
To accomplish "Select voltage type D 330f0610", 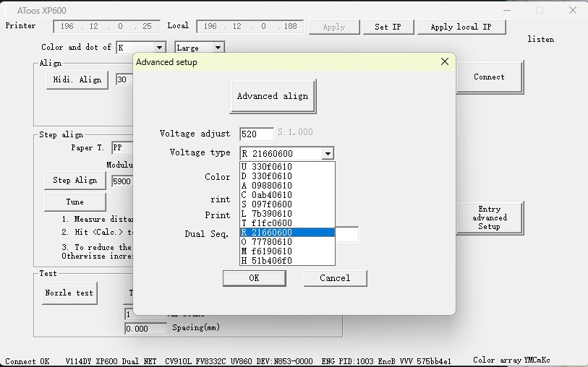I will (x=287, y=176).
